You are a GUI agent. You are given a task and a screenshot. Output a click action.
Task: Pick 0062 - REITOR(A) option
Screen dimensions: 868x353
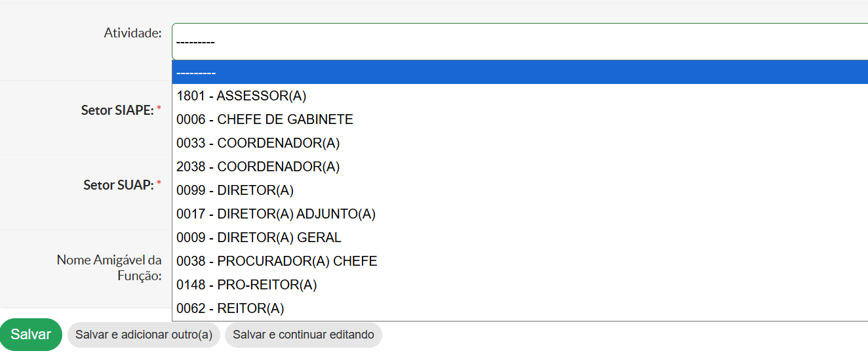pyautogui.click(x=230, y=308)
